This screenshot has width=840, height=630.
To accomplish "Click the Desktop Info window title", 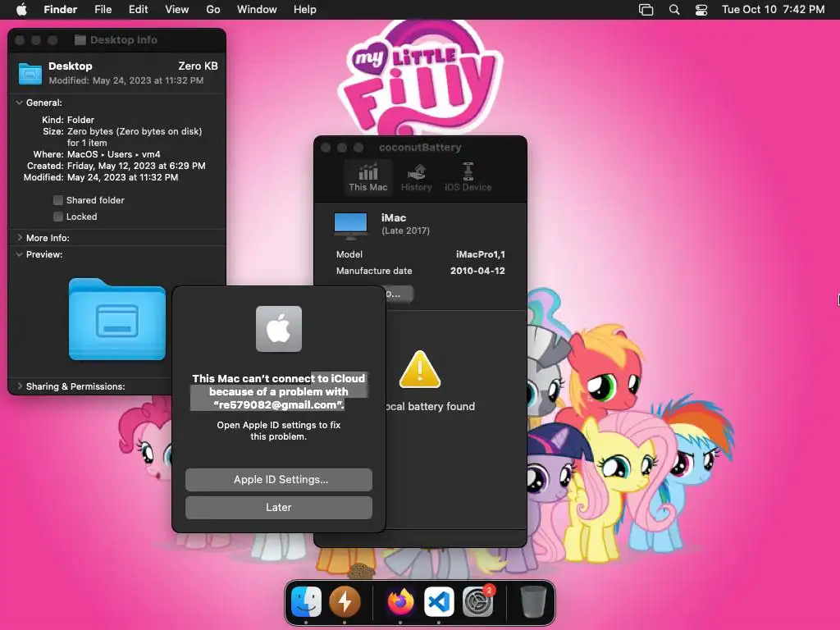I will click(124, 39).
